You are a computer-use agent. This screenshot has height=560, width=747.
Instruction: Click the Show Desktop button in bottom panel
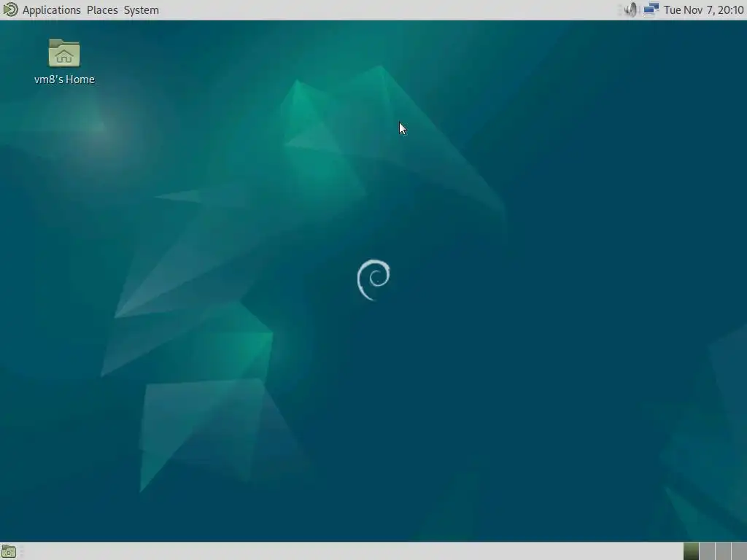point(9,552)
